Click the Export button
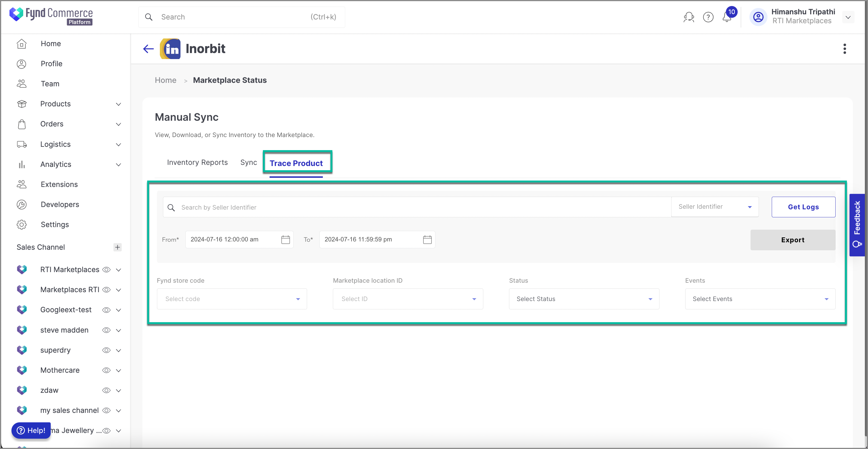The width and height of the screenshot is (868, 449). click(x=793, y=240)
